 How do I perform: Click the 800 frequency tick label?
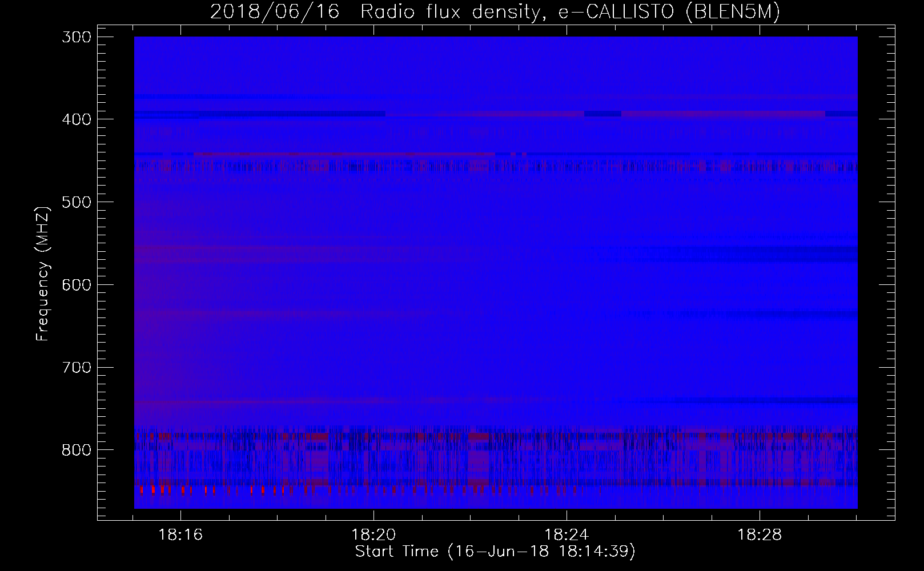77,450
